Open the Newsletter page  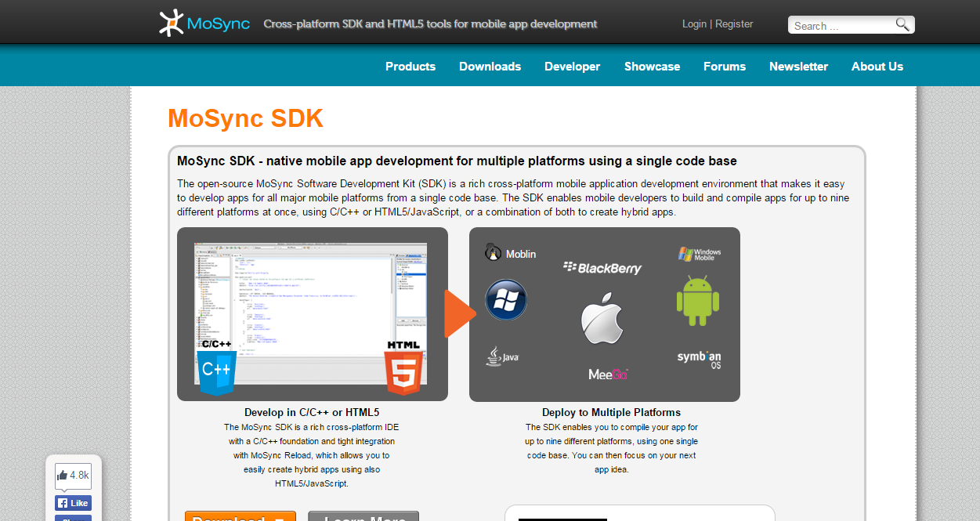pyautogui.click(x=798, y=67)
